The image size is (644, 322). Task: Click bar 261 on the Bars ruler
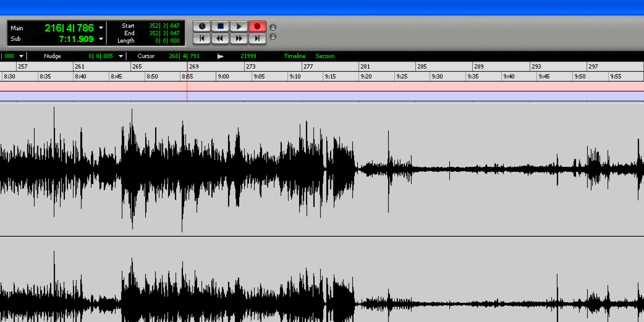click(80, 67)
